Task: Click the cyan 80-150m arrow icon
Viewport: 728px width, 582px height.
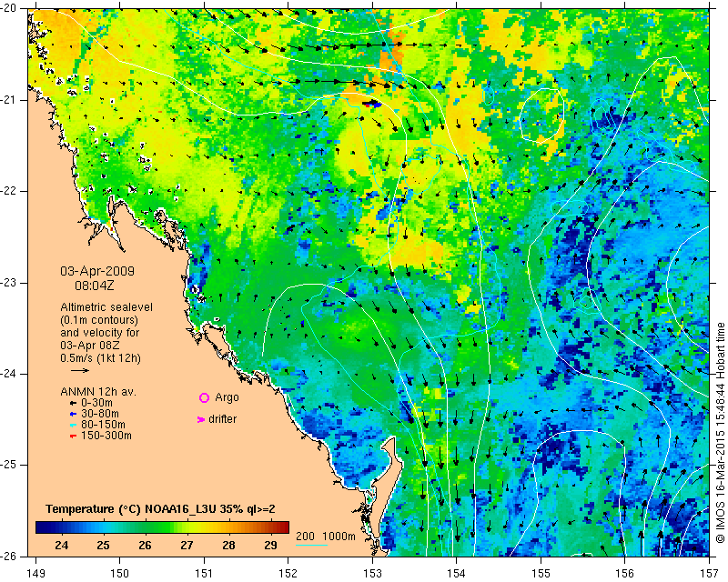Action: (x=73, y=425)
